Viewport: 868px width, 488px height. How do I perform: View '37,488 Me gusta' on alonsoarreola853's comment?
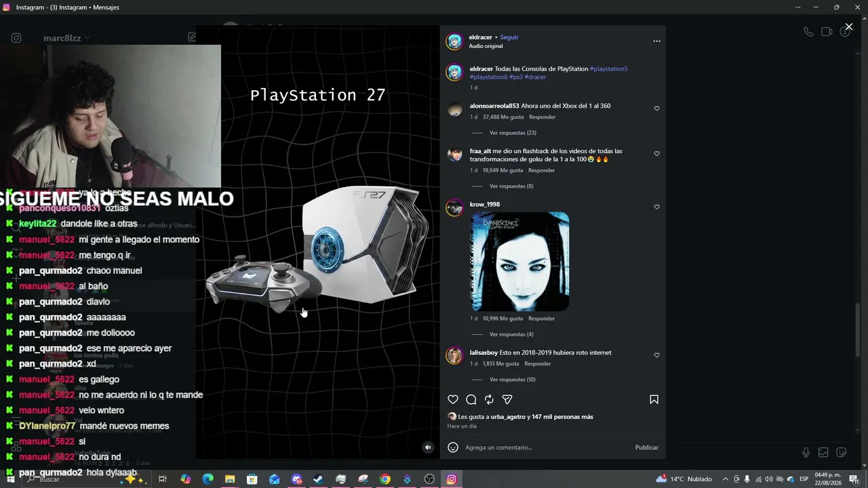pos(502,117)
